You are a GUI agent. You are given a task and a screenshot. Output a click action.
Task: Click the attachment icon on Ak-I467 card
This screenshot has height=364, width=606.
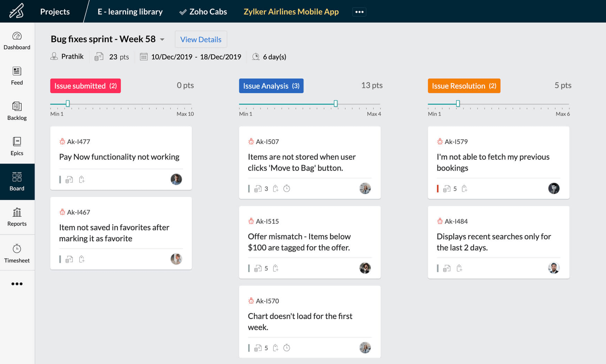(82, 259)
